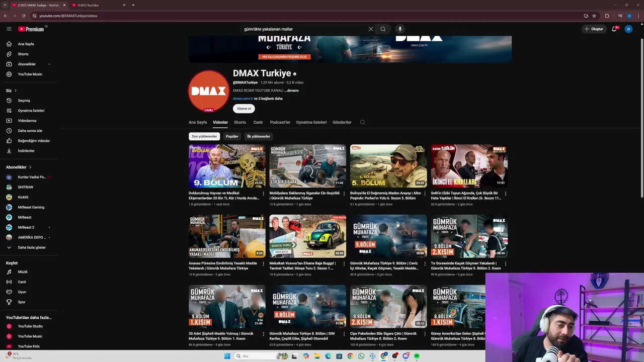644x362 pixels.
Task: Click the magnifier search button
Action: pos(383,29)
